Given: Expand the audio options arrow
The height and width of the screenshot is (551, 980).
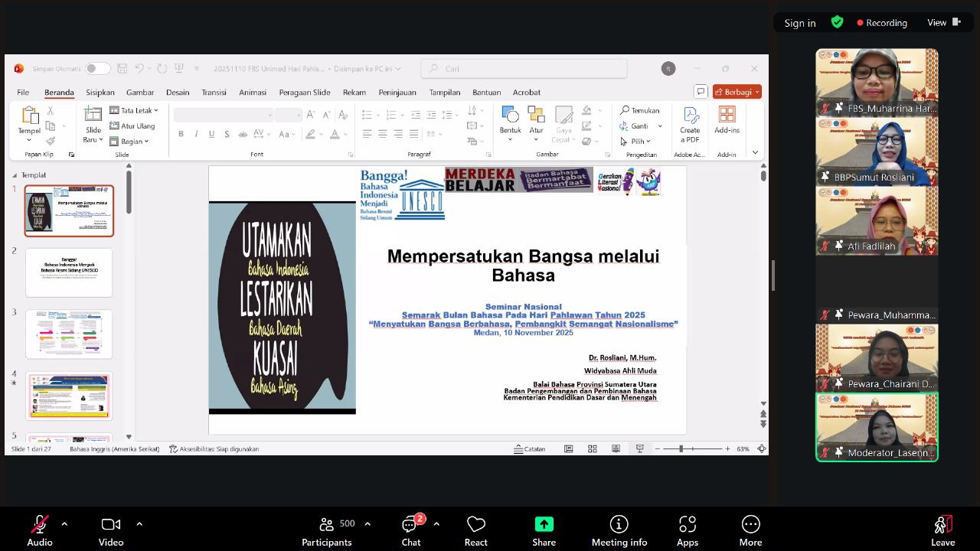Looking at the screenshot, I should click(x=64, y=524).
